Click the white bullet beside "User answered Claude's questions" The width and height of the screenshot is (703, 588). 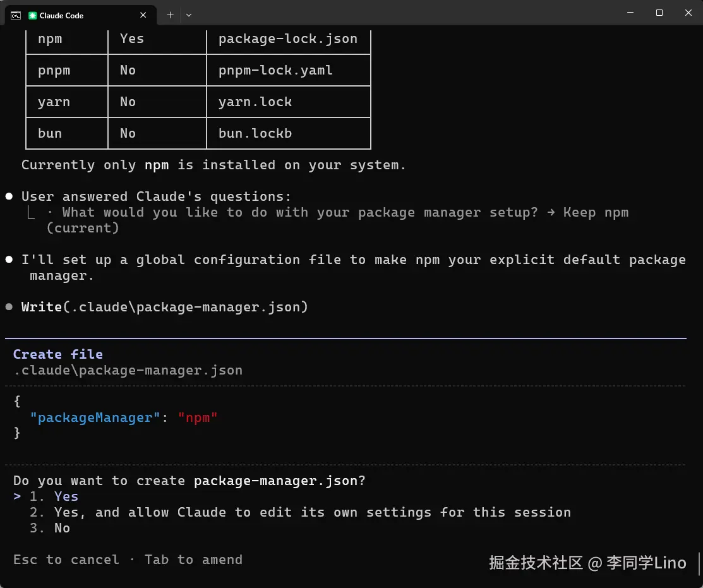(x=9, y=196)
